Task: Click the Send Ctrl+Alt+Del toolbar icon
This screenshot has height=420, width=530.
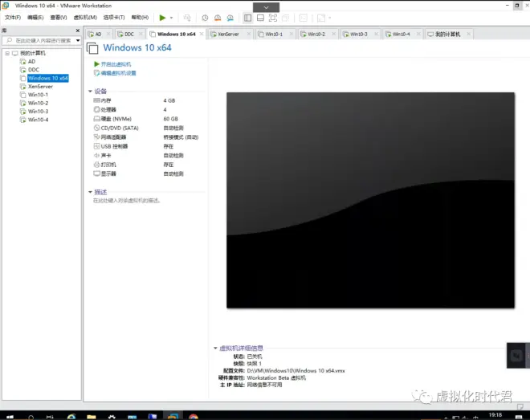Action: tap(187, 18)
